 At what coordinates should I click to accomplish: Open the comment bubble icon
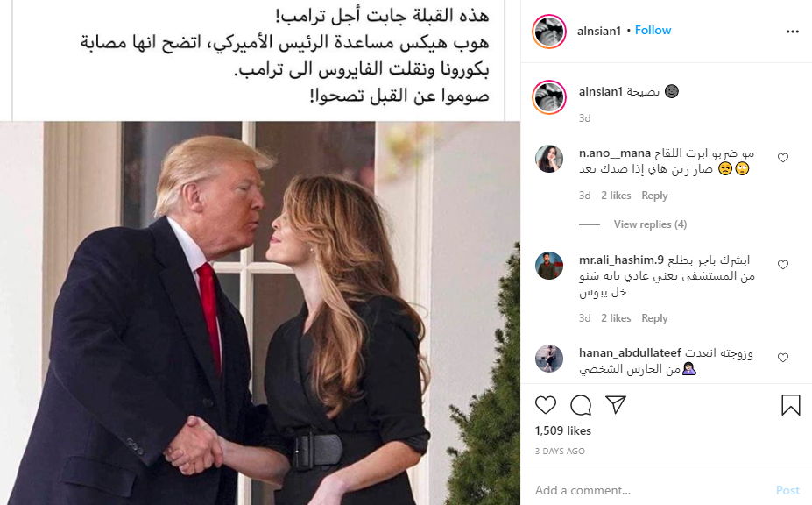point(581,405)
